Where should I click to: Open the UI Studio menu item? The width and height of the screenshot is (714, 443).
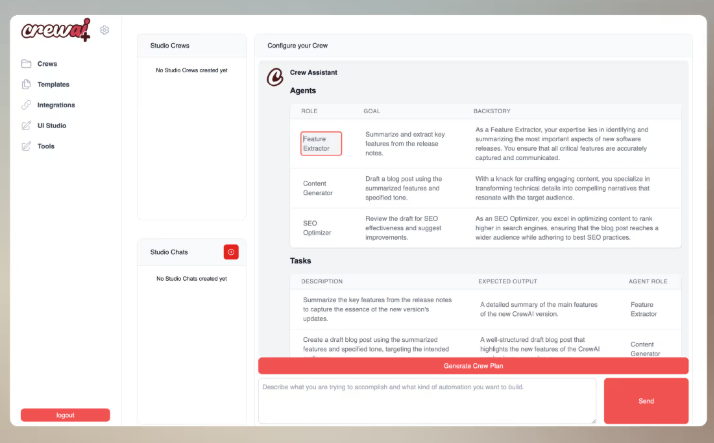(51, 125)
